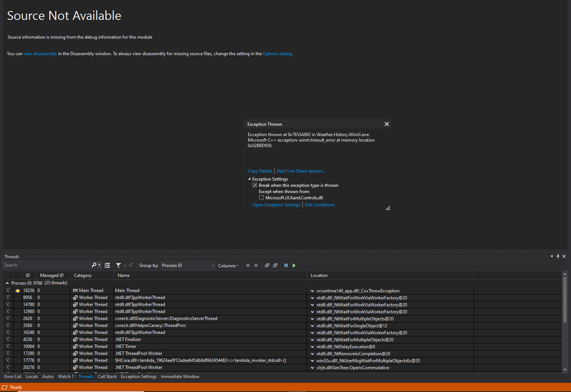Click scroll up arrow of Threads list
Screen dimensions: 571x392
coord(565,274)
